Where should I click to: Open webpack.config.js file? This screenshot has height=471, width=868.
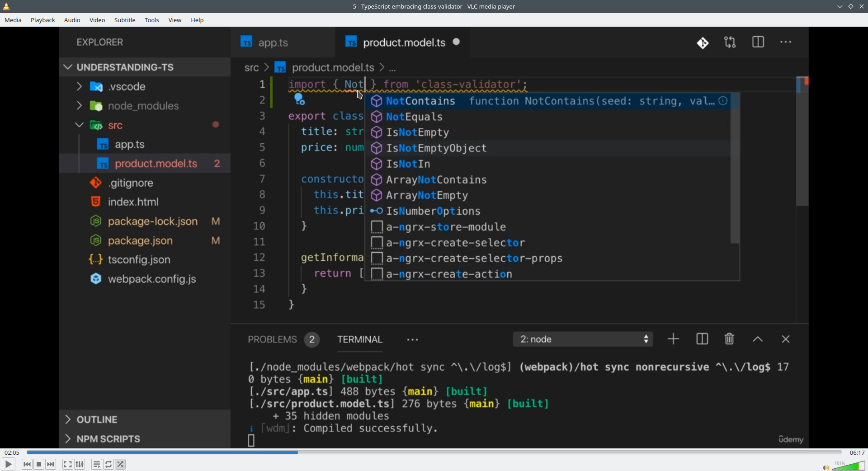(x=145, y=279)
